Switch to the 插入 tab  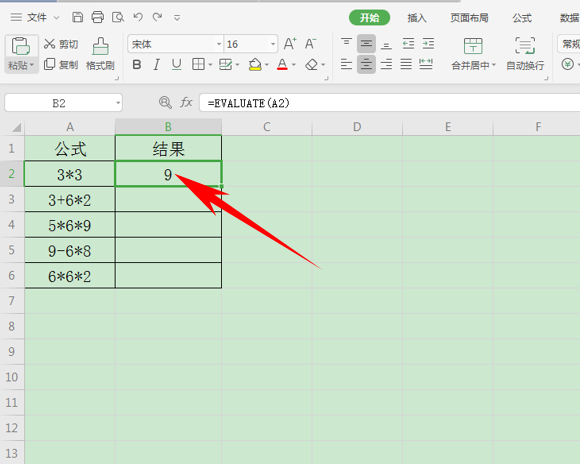tap(417, 18)
